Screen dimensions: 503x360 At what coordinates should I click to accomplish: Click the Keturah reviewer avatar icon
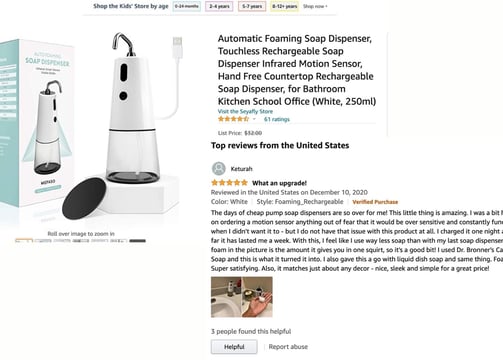pyautogui.click(x=219, y=169)
